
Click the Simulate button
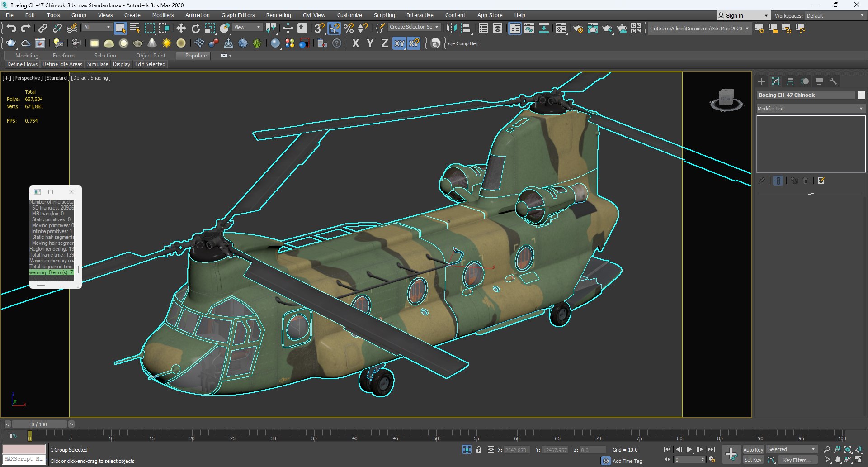[98, 64]
